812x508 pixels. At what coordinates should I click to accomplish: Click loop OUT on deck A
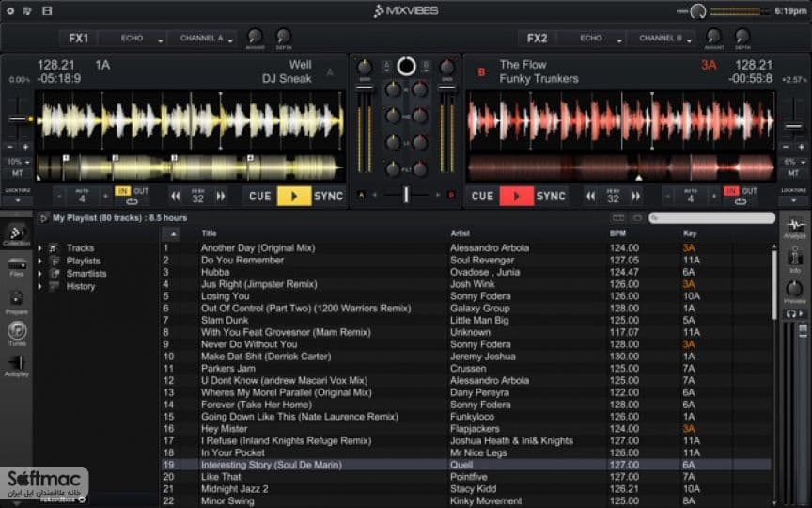tap(141, 191)
